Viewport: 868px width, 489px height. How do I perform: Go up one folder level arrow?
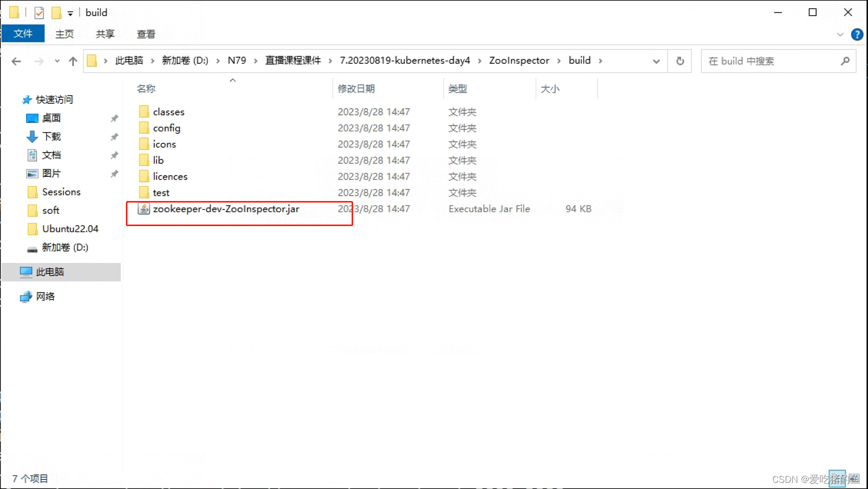click(73, 61)
